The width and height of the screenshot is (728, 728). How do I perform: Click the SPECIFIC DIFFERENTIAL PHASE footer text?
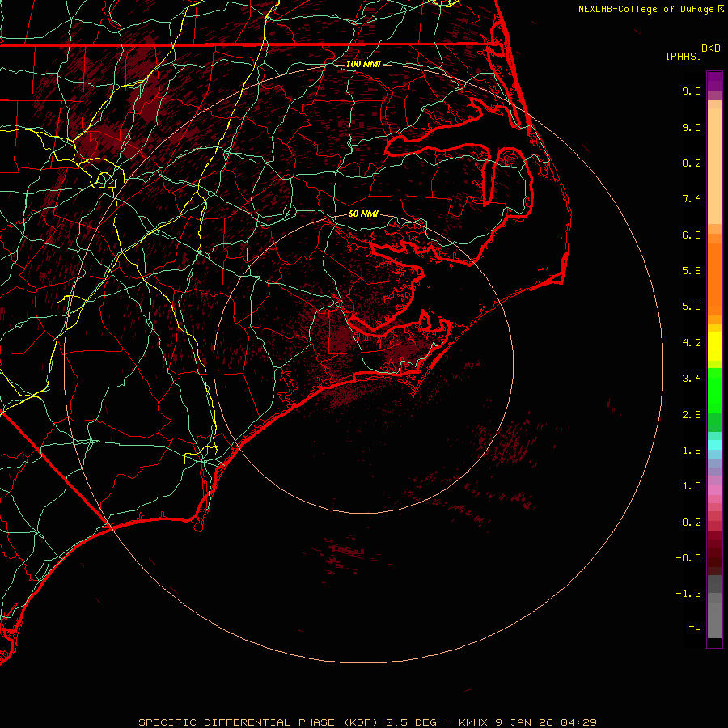point(236,722)
